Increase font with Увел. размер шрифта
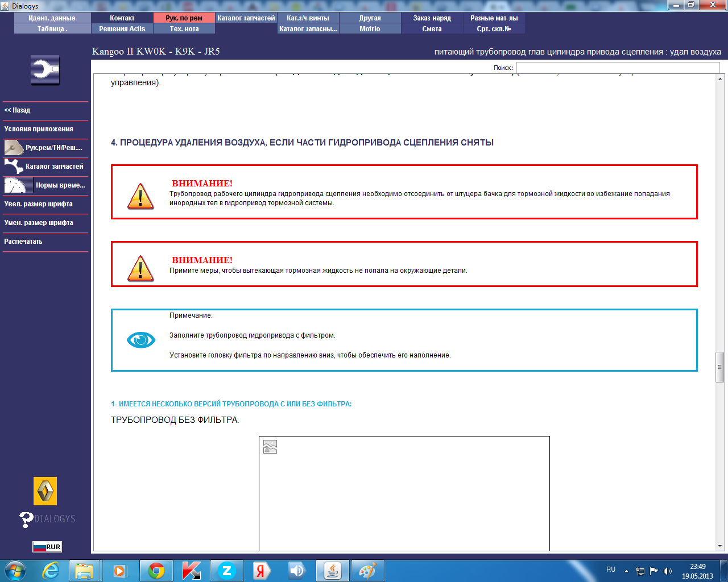 [x=45, y=204]
